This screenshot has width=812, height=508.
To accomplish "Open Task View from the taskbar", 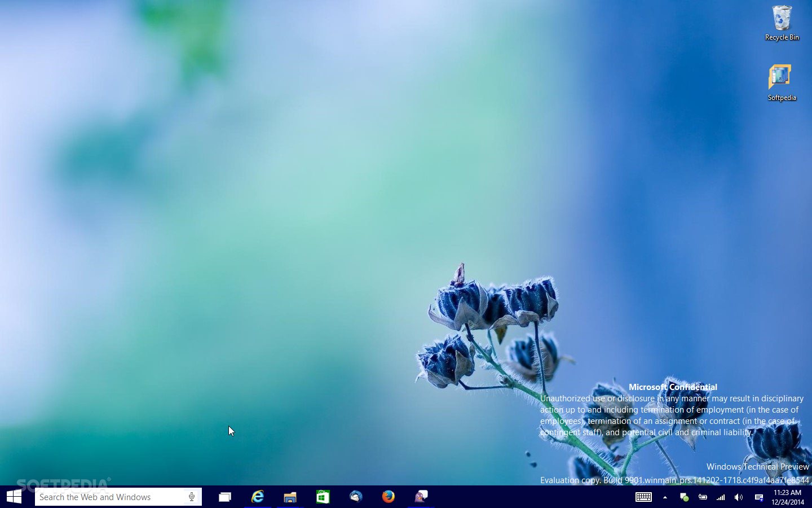I will [225, 497].
